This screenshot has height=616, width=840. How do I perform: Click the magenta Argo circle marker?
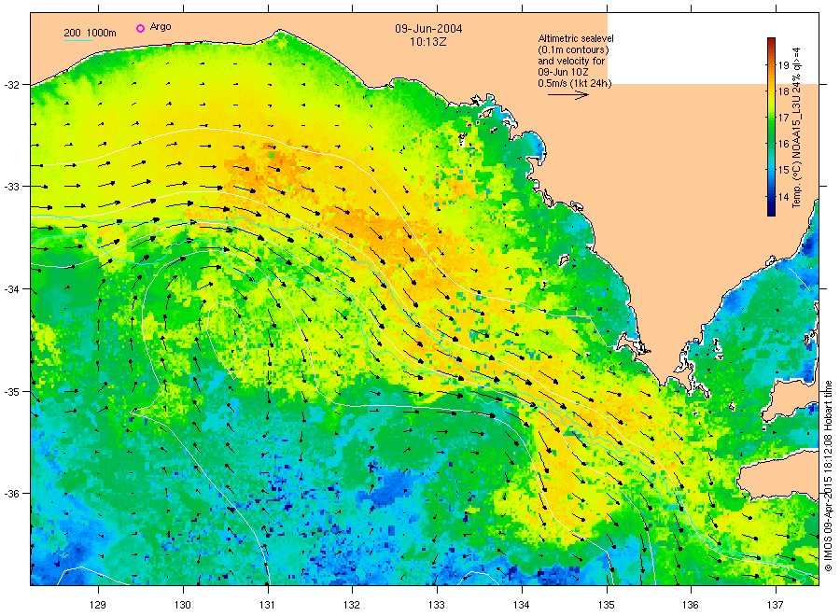140,28
